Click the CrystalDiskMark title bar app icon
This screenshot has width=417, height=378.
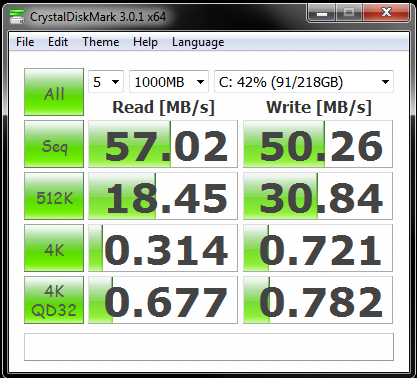pos(17,16)
